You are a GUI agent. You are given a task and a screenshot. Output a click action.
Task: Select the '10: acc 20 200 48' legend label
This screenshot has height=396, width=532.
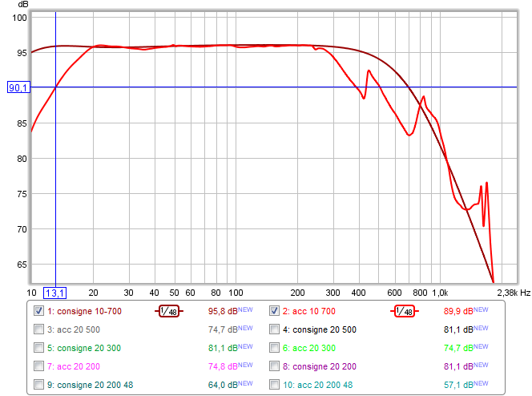point(320,384)
